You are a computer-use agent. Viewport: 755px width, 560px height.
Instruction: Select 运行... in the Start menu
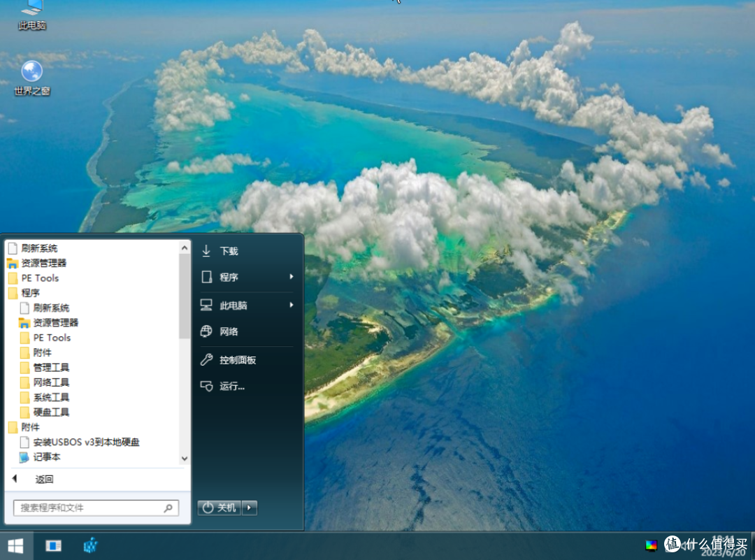231,386
